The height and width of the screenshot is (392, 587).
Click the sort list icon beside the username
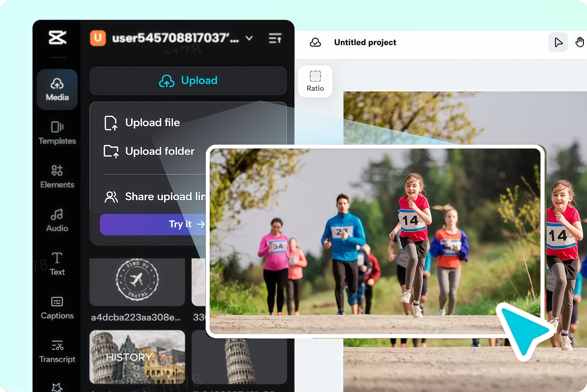[275, 39]
